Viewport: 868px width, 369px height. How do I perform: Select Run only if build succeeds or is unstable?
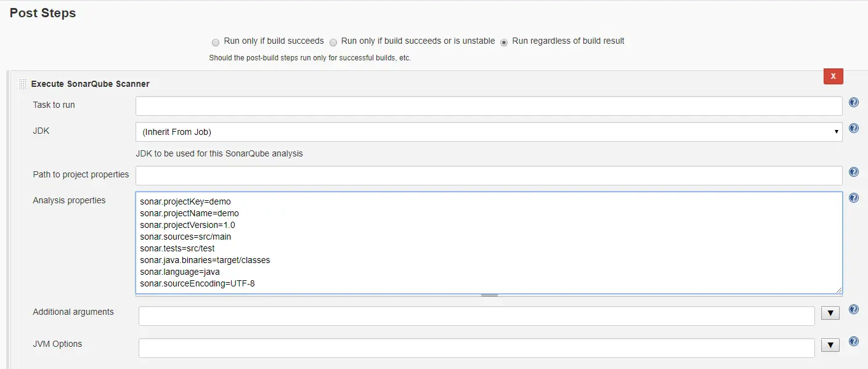pyautogui.click(x=333, y=42)
